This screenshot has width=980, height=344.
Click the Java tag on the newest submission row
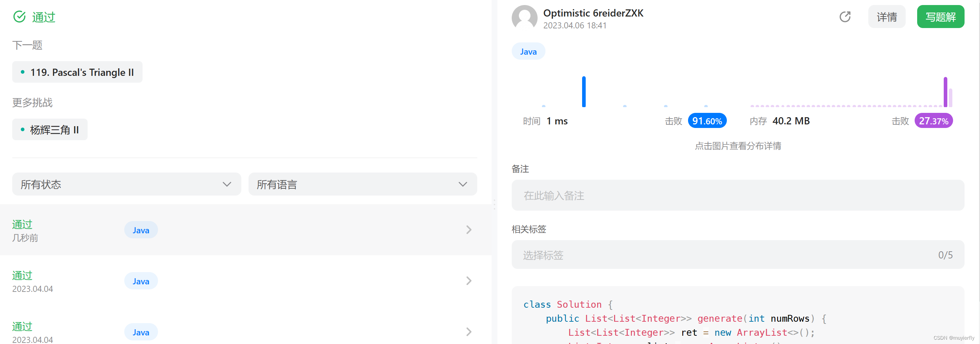[x=141, y=230]
